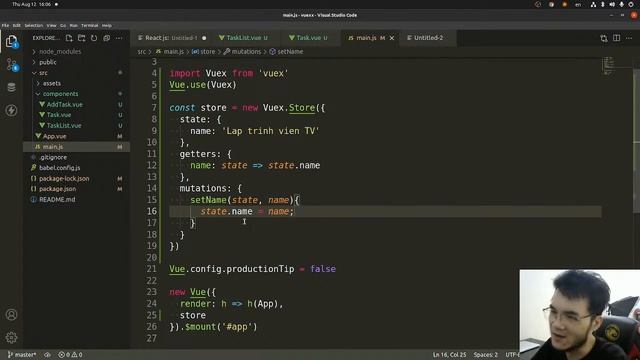Click 'false' on the productionTip line
The image size is (640, 360).
[323, 269]
